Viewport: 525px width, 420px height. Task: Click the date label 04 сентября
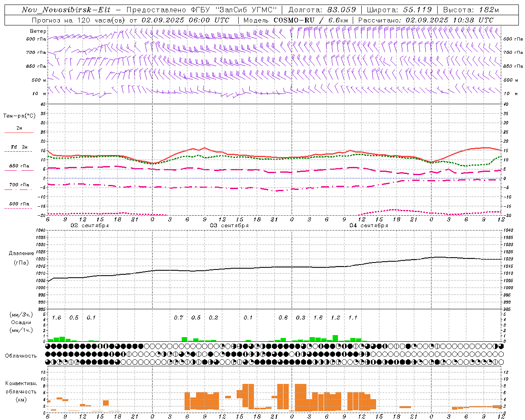point(369,226)
